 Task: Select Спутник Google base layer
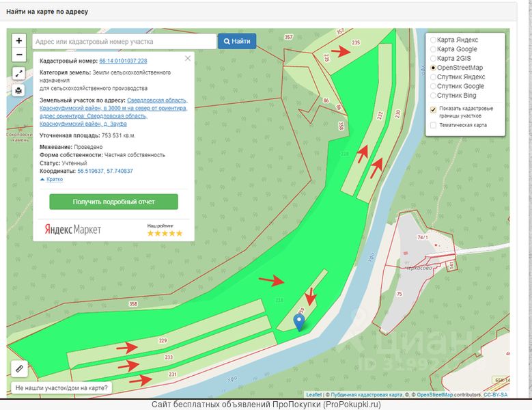point(433,86)
